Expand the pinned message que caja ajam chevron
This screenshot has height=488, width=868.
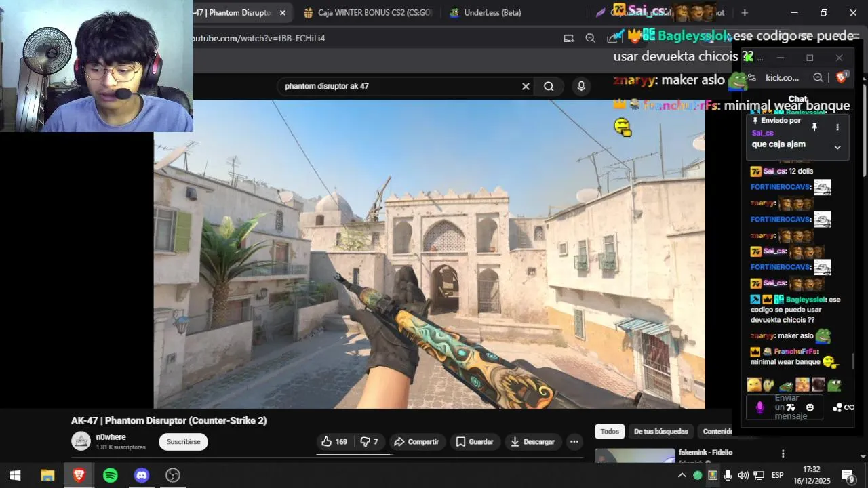click(x=837, y=147)
